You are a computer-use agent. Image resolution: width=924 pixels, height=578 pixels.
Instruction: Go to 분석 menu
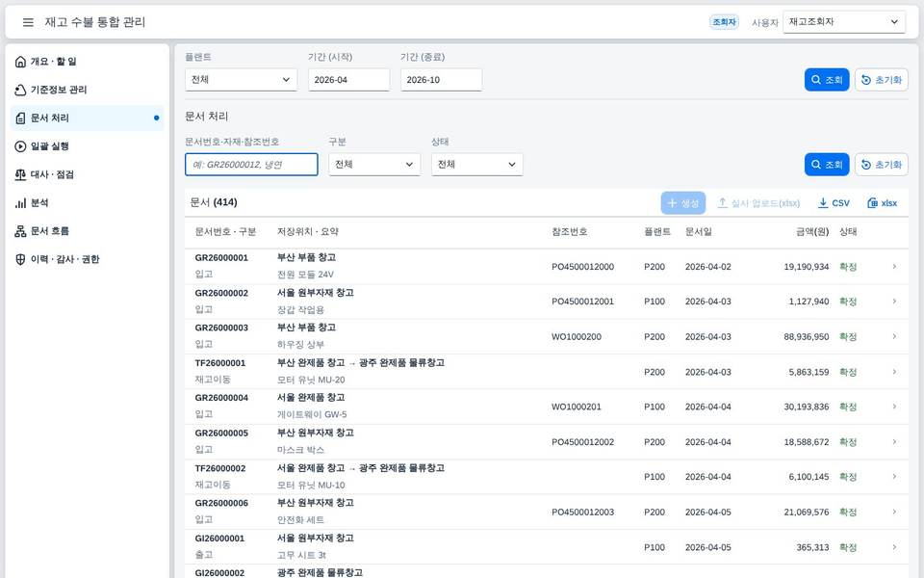point(88,203)
